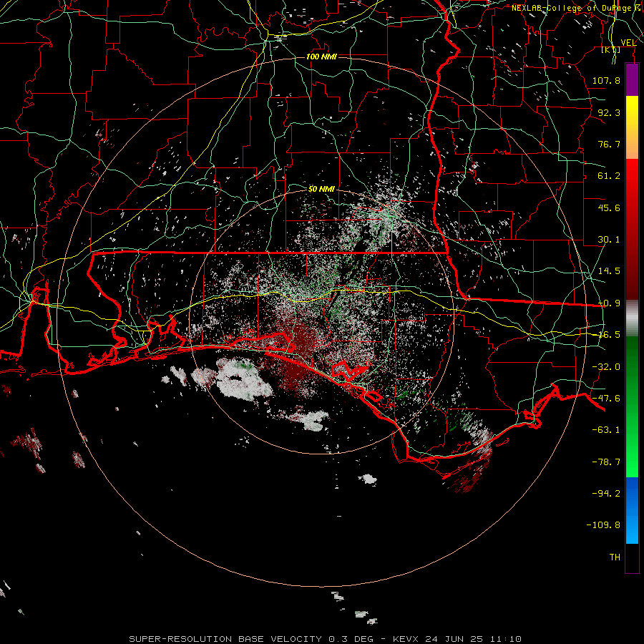
Task: Click the KEVX station identifier in caption
Action: tap(406, 639)
